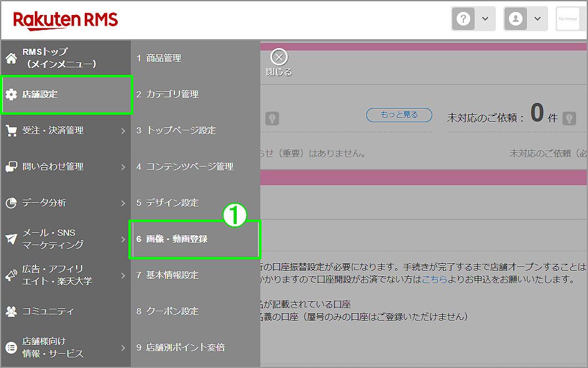The image size is (588, 368).
Task: Select 8 クーポン設定 from the menu
Action: (x=168, y=311)
